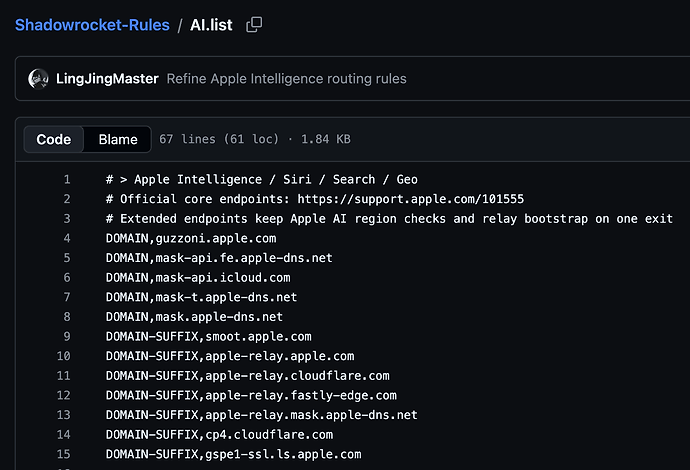This screenshot has height=470, width=690.
Task: Open the LingJingMaster author link
Action: [107, 79]
